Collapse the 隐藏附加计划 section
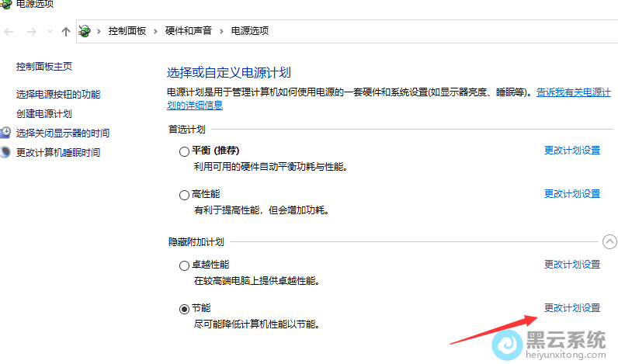618x364 pixels. [610, 242]
